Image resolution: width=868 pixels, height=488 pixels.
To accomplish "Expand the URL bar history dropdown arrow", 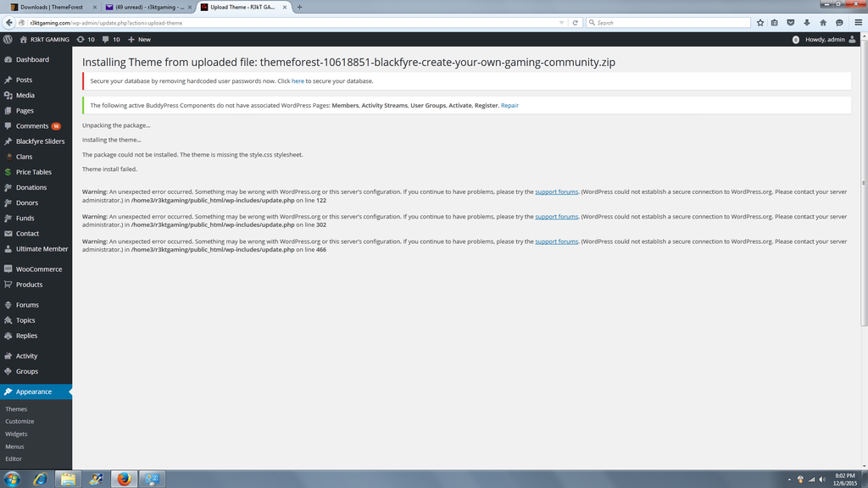I will 561,23.
